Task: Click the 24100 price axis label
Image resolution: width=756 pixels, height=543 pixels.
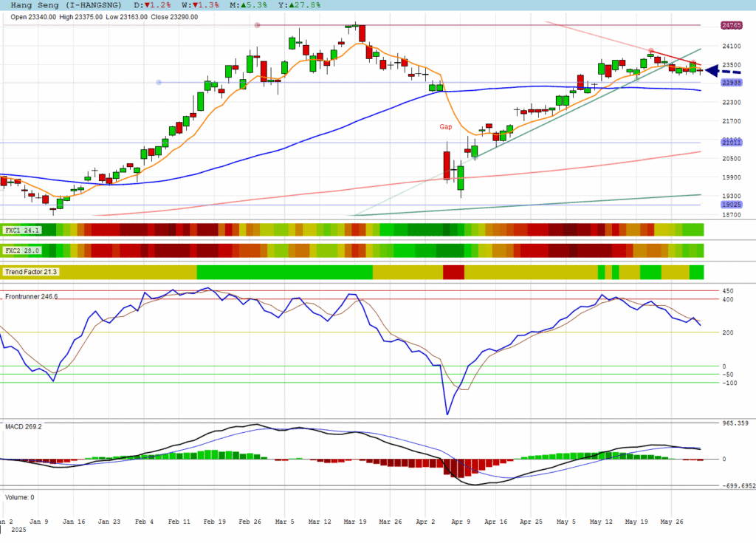Action: (x=732, y=46)
